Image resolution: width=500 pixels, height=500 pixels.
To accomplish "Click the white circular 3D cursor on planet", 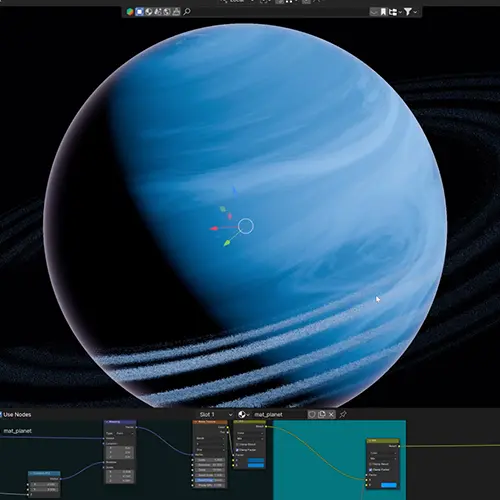I will coord(246,226).
